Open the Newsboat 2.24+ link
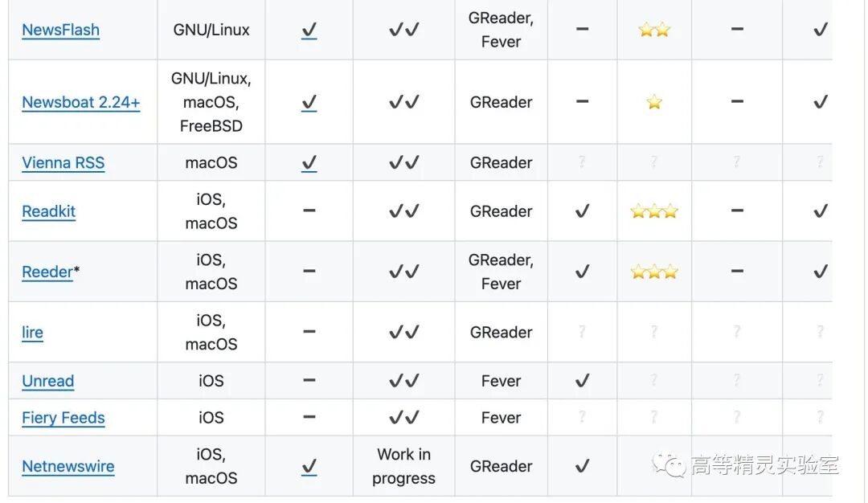Viewport: 868px width, 503px height. coord(80,102)
